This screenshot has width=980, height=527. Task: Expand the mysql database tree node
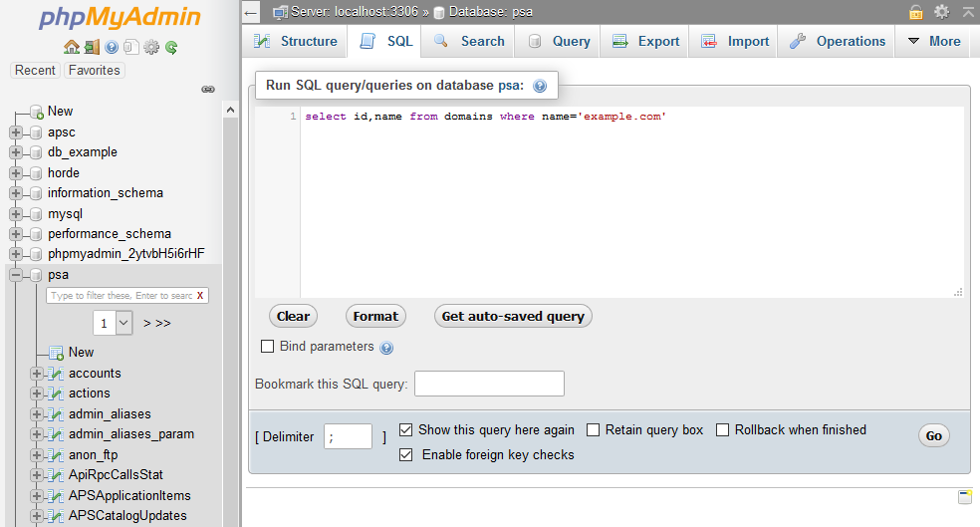(16, 213)
